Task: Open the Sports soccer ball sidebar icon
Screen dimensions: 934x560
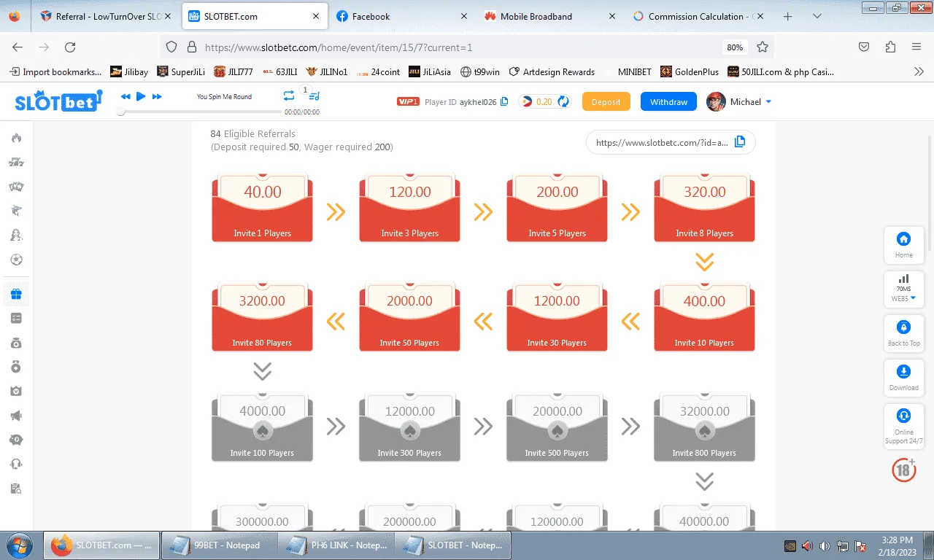Action: 16,259
